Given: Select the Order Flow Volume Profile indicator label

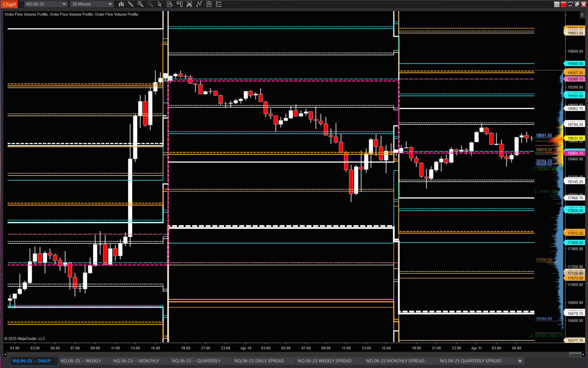Looking at the screenshot, I should pyautogui.click(x=71, y=14).
